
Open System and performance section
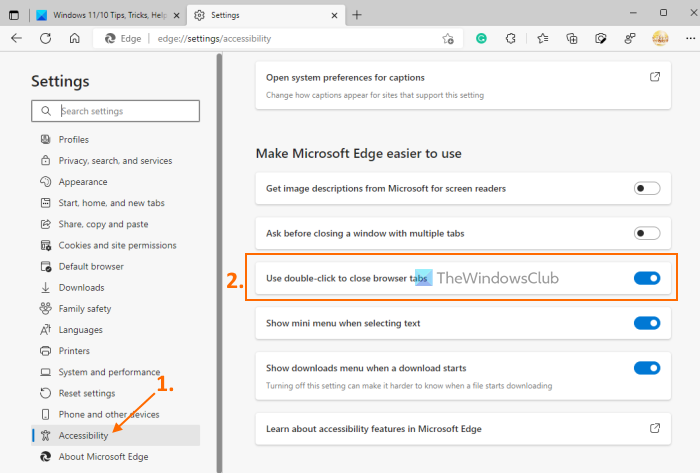pyautogui.click(x=115, y=372)
